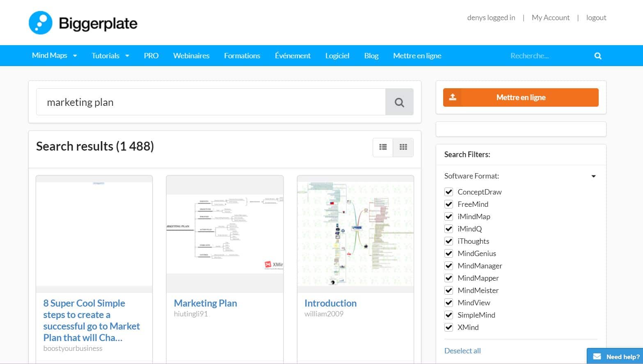The width and height of the screenshot is (643, 364).
Task: Open the Need help? chat widget
Action: 616,356
